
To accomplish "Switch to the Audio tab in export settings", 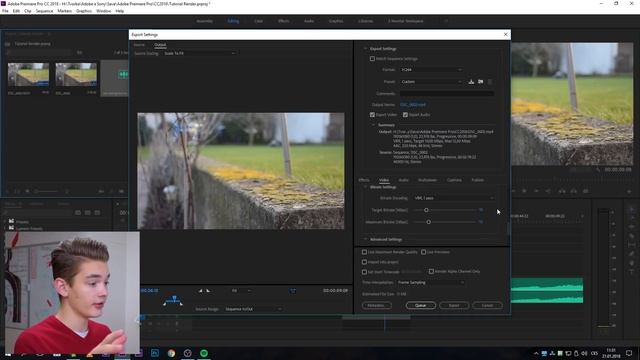I will 403,180.
